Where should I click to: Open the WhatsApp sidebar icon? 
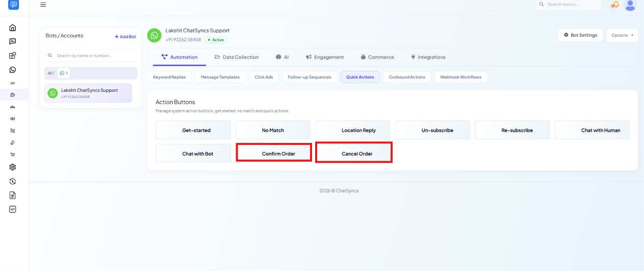click(x=13, y=70)
